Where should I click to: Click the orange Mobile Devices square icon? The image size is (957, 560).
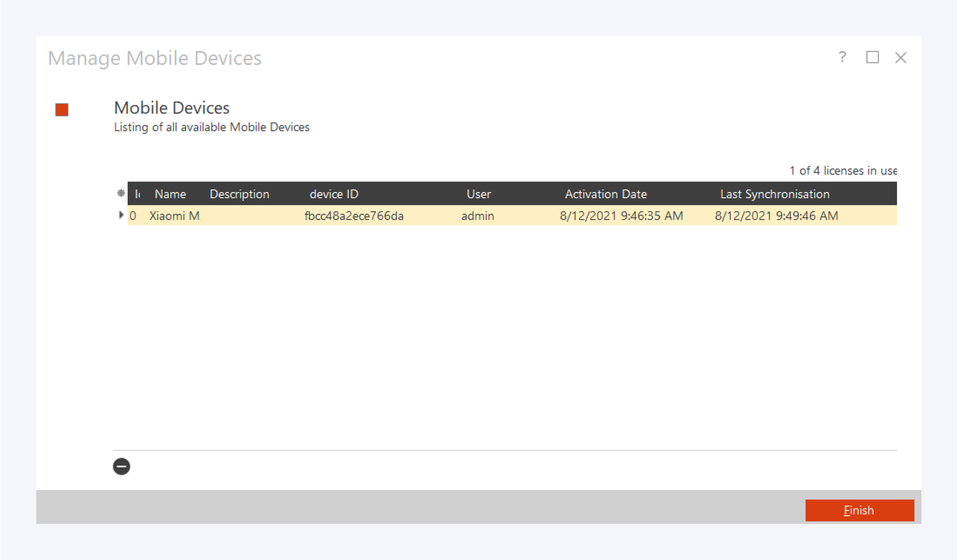pos(62,109)
